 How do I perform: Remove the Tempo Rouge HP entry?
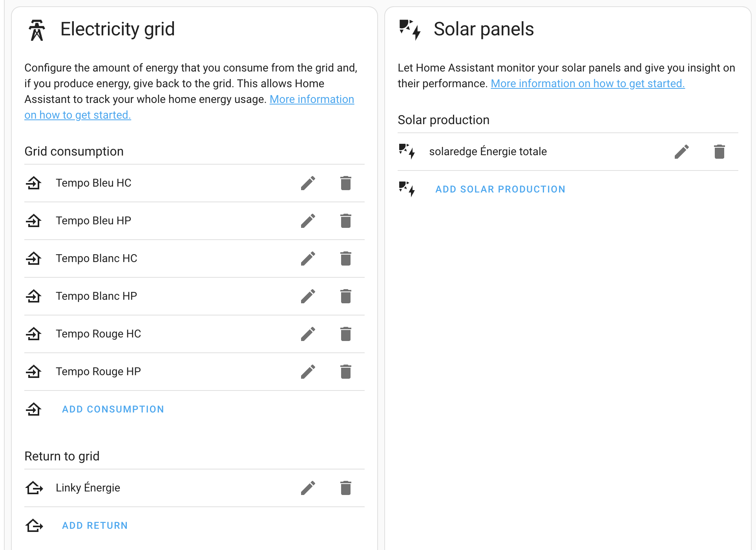(345, 372)
